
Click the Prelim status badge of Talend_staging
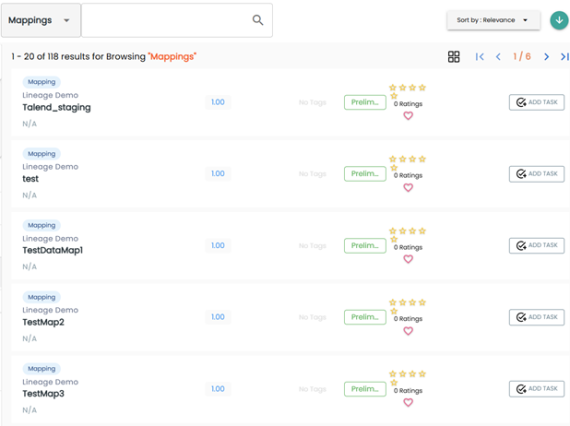[x=365, y=103]
